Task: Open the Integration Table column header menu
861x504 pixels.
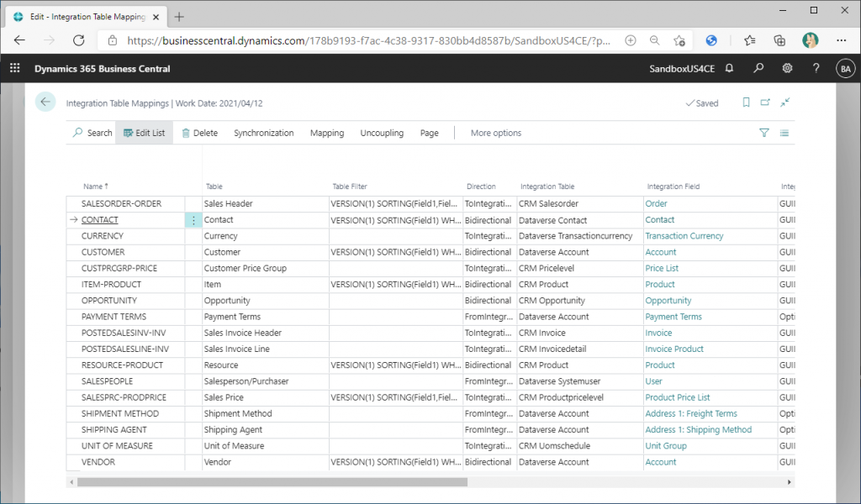Action: point(547,186)
